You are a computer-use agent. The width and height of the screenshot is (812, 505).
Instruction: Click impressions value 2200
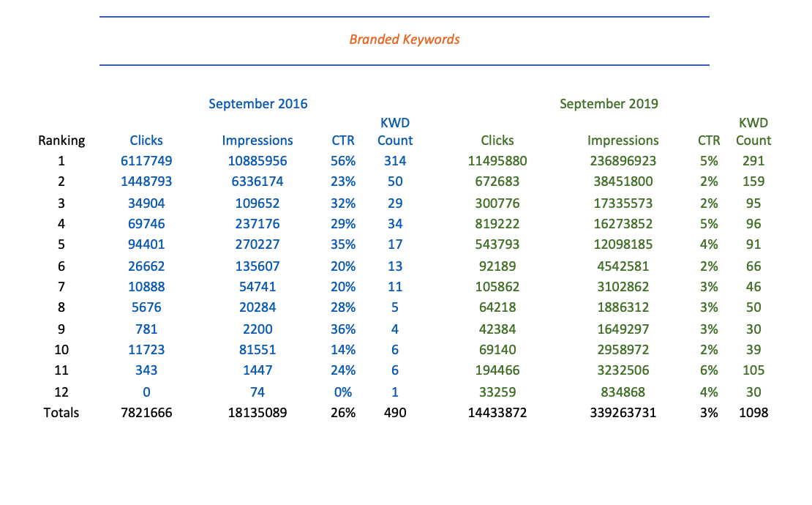coord(257,329)
